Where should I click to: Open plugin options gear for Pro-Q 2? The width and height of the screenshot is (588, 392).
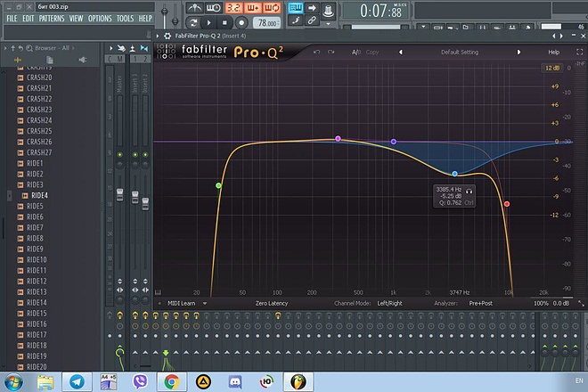(x=167, y=36)
